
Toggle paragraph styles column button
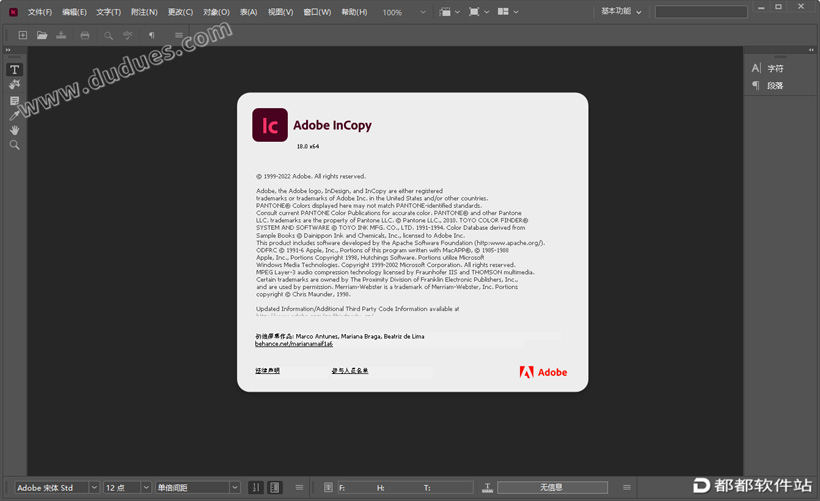[x=275, y=487]
